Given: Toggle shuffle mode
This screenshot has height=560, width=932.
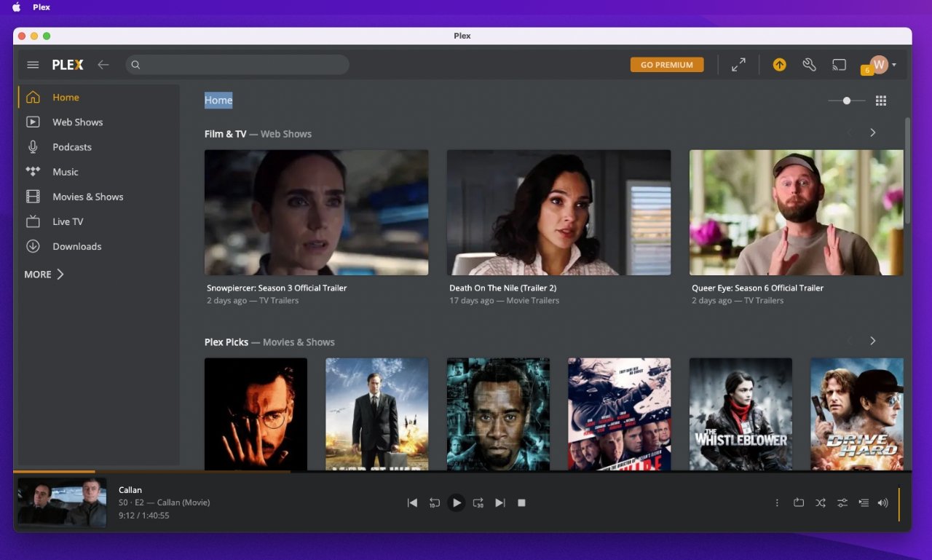Looking at the screenshot, I should pos(821,502).
